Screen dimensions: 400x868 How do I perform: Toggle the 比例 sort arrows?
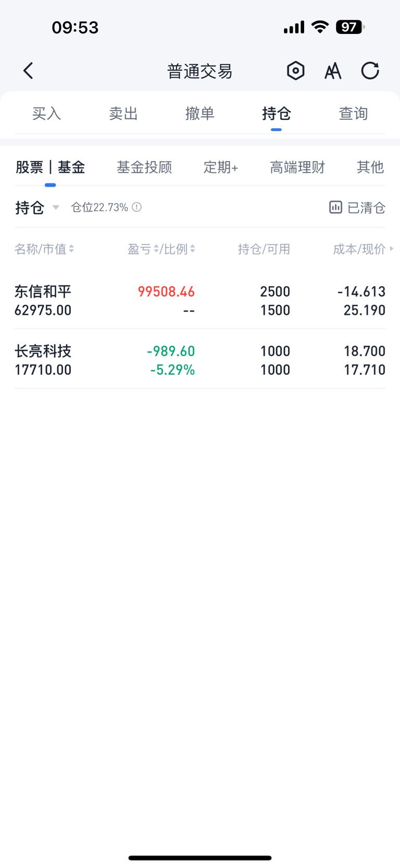pos(192,249)
